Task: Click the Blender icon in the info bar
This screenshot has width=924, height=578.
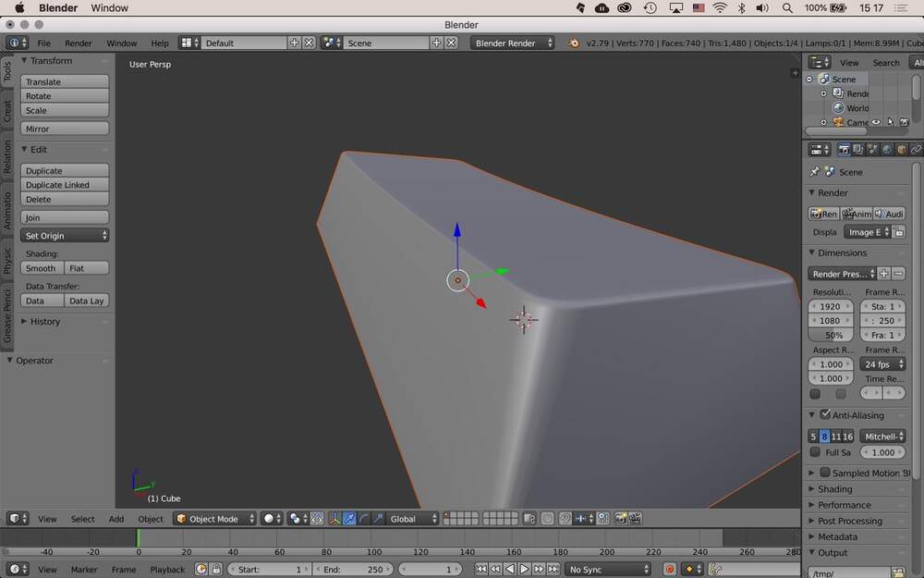Action: [574, 43]
